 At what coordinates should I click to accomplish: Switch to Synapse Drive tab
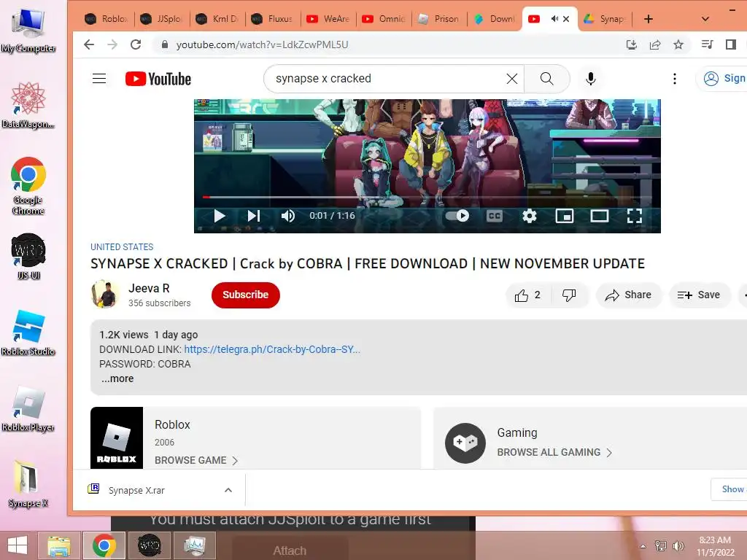[x=605, y=19]
